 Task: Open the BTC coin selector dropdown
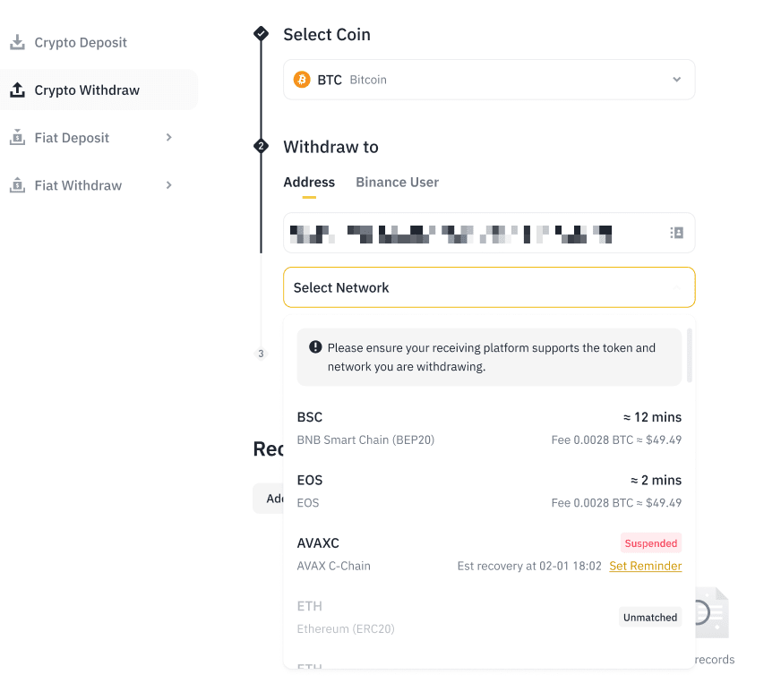489,80
